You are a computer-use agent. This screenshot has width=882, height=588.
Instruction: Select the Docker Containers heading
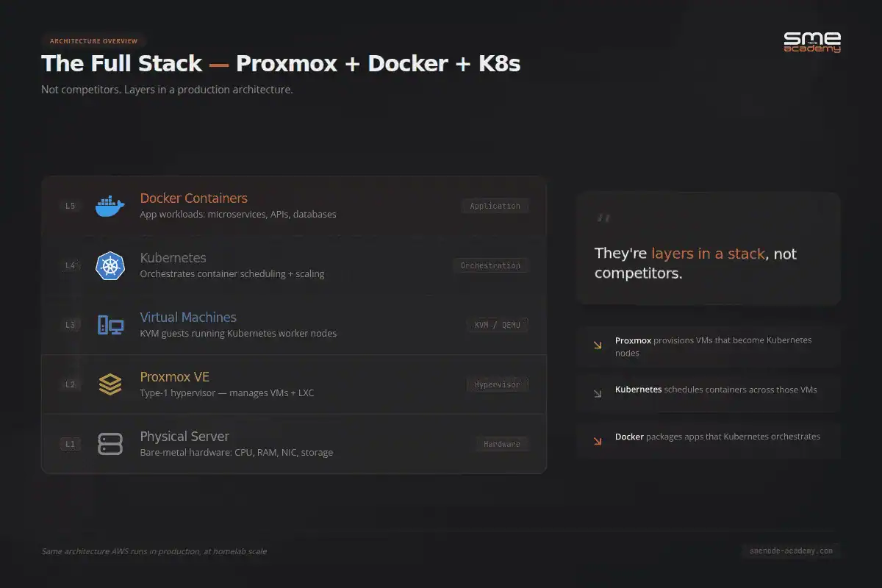[194, 198]
